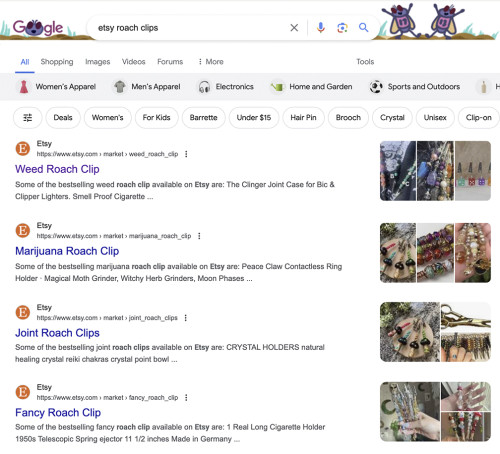500x454 pixels.
Task: Click the Google doodle logo
Action: pyautogui.click(x=38, y=28)
